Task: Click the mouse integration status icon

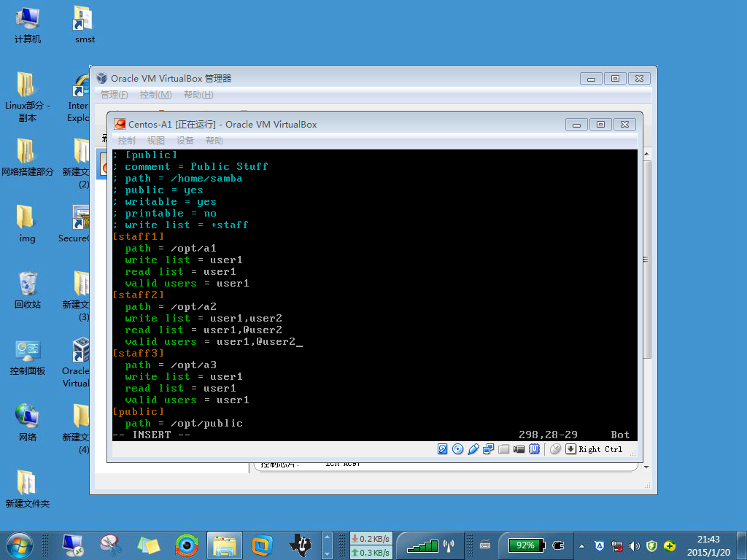Action: coord(555,449)
